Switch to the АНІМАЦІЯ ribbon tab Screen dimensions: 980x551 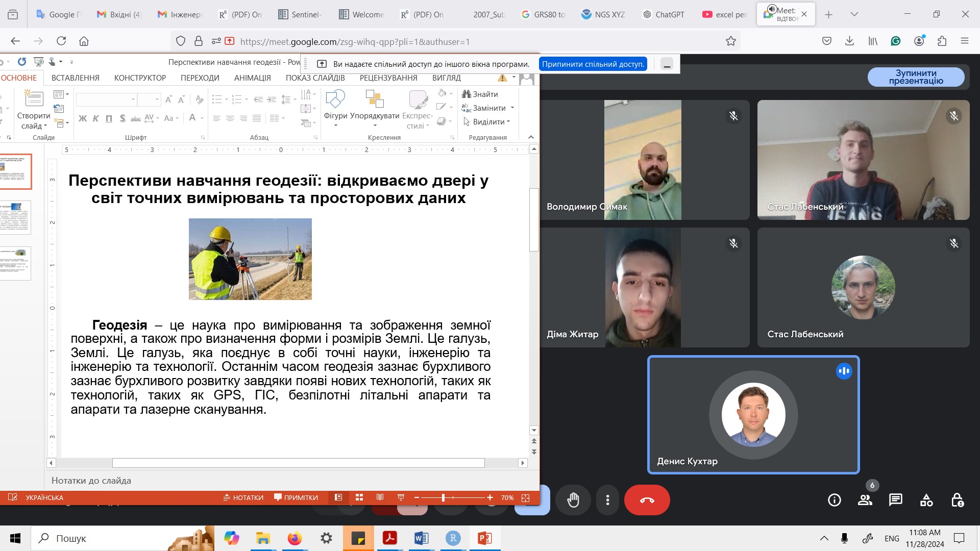(x=252, y=78)
